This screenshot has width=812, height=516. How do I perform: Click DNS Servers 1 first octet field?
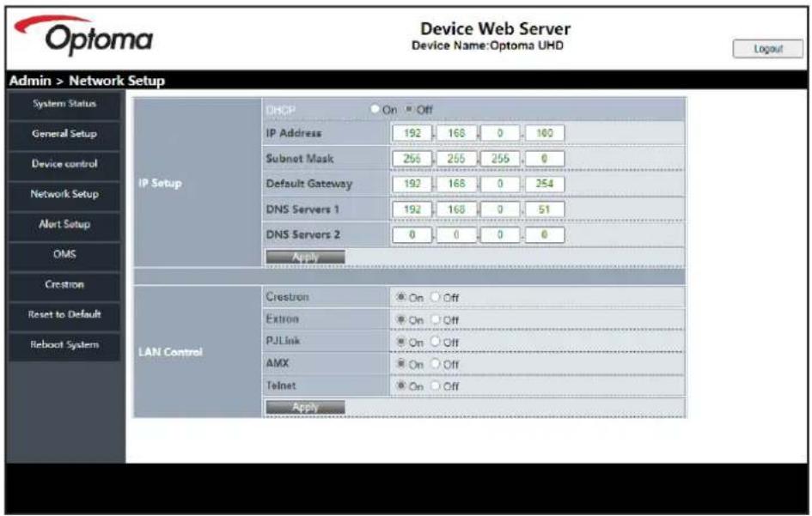point(412,209)
